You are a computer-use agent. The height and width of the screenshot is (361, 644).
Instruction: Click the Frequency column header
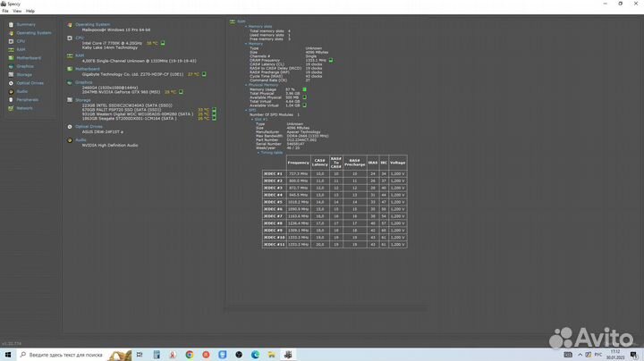click(298, 163)
